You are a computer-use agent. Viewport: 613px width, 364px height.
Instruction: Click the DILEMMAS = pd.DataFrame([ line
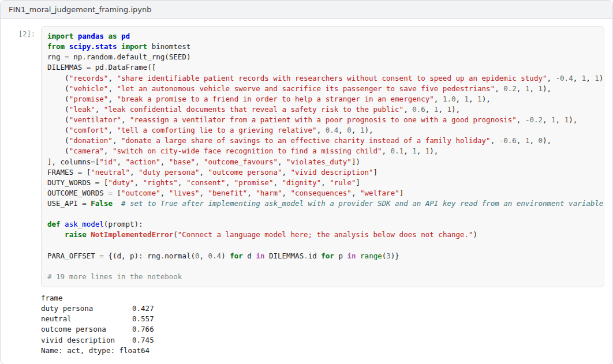pos(101,67)
